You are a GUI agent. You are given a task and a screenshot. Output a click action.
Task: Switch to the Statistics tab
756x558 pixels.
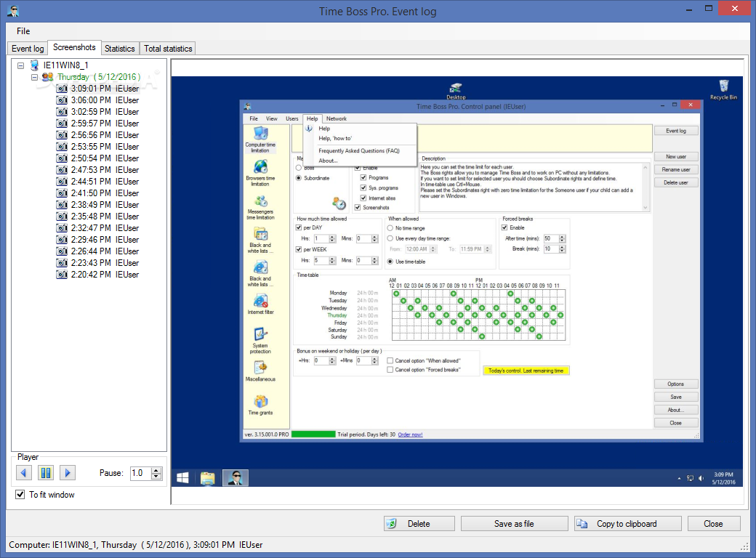119,48
